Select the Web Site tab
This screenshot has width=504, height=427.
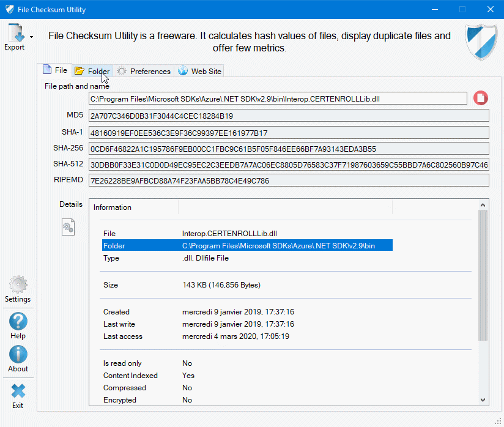click(x=200, y=71)
